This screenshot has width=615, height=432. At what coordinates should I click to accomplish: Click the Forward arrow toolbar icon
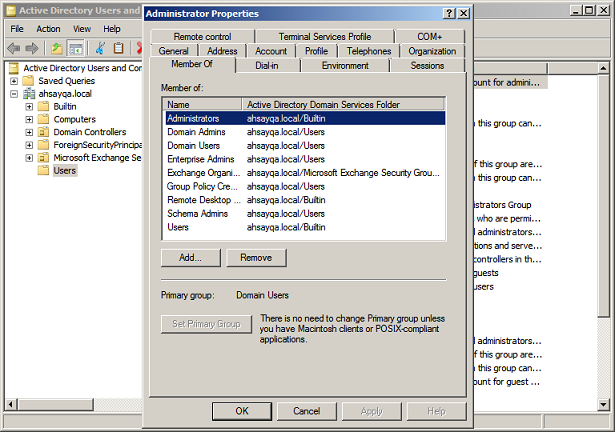pos(32,48)
